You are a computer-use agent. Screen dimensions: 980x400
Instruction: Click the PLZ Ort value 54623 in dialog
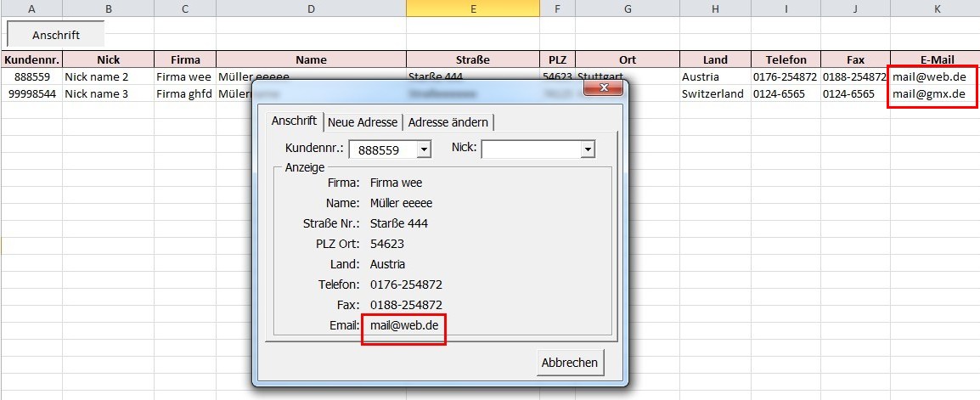pyautogui.click(x=387, y=244)
